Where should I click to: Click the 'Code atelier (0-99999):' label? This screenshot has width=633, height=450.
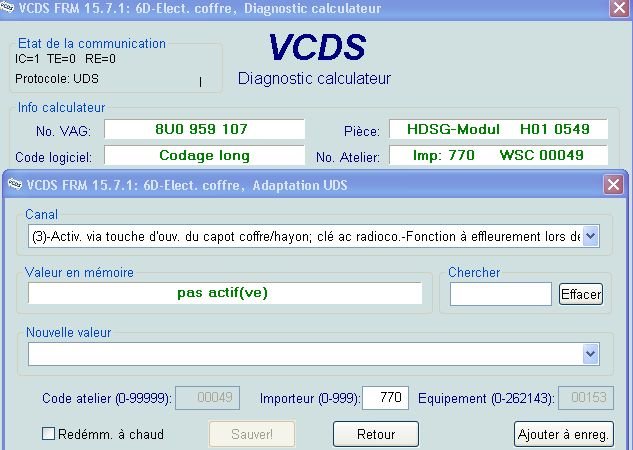point(107,398)
